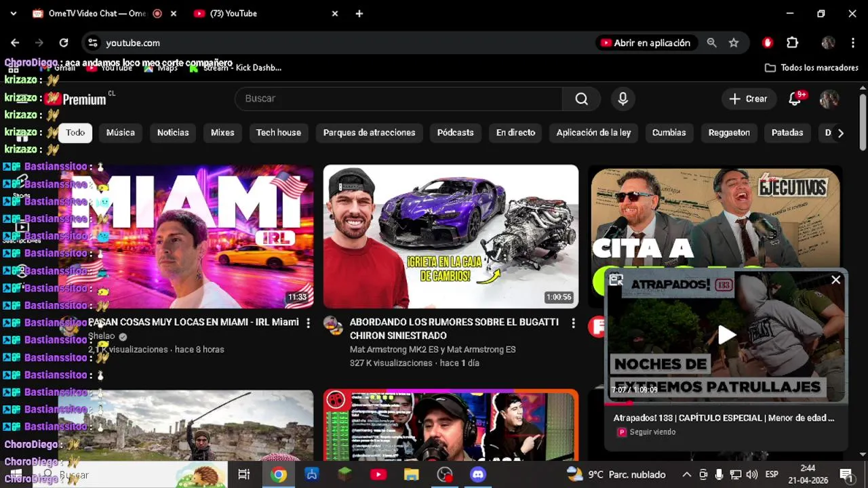The height and width of the screenshot is (488, 868).
Task: Select Parques de atracciones chip
Action: coord(369,133)
